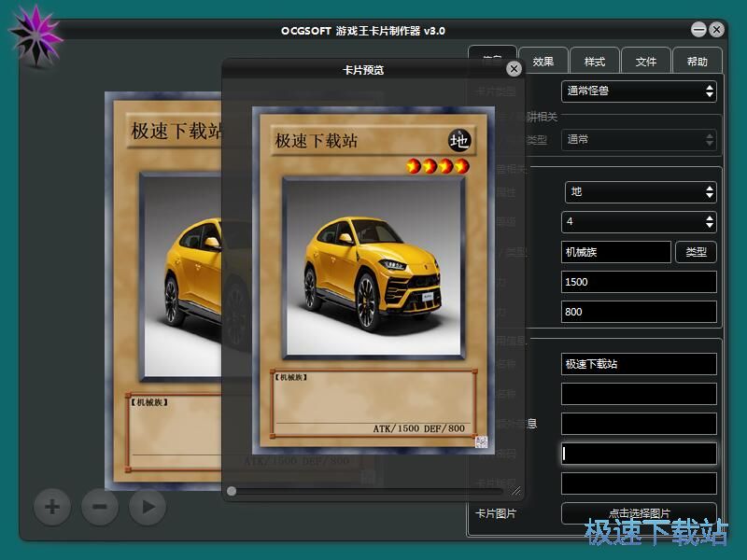Click the QR code on the preview card

click(x=482, y=441)
